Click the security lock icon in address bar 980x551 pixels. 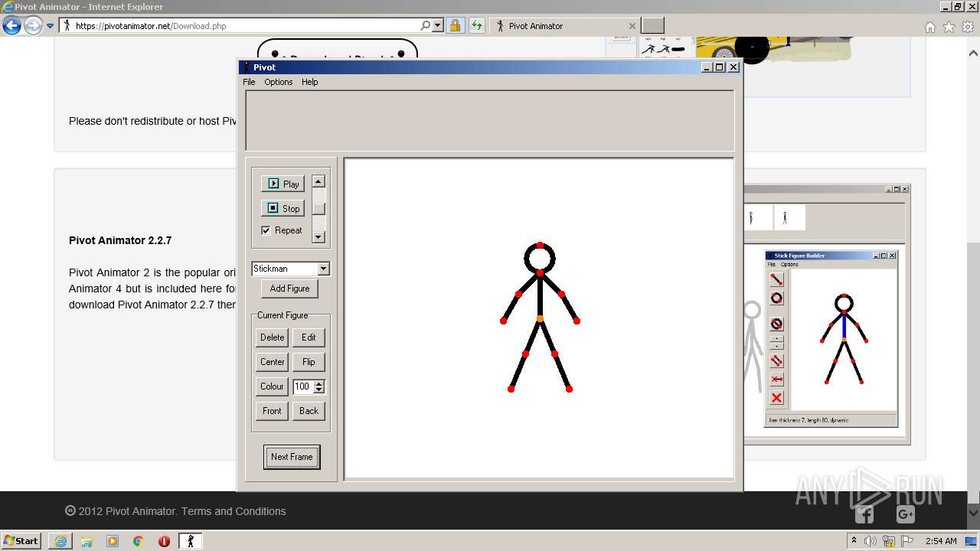click(x=455, y=25)
